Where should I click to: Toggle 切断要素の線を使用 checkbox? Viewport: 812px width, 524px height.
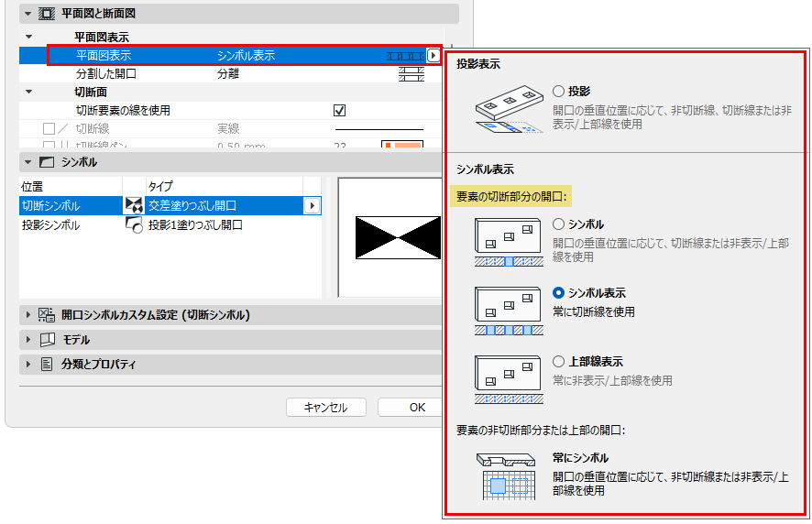(340, 110)
